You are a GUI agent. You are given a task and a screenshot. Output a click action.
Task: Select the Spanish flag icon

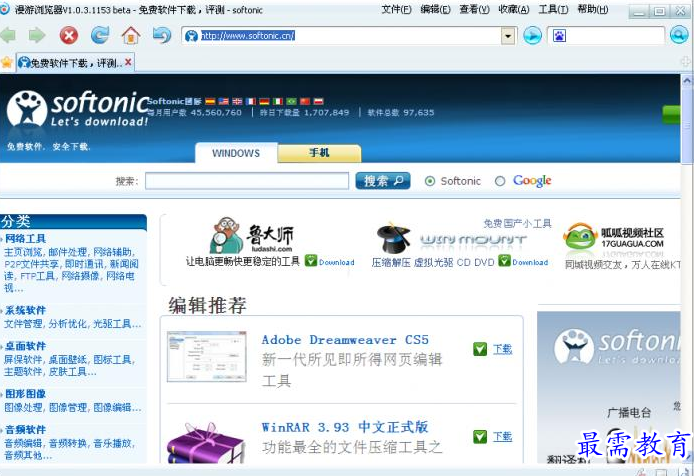tap(210, 102)
